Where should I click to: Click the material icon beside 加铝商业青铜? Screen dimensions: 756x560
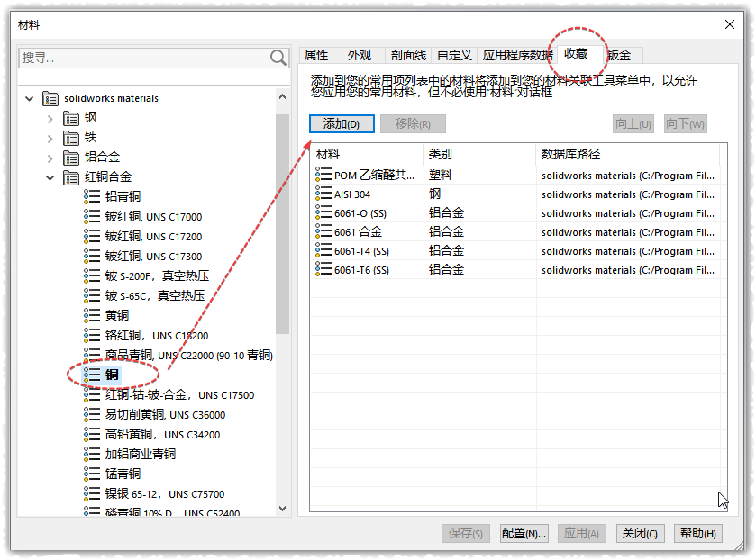click(x=92, y=454)
